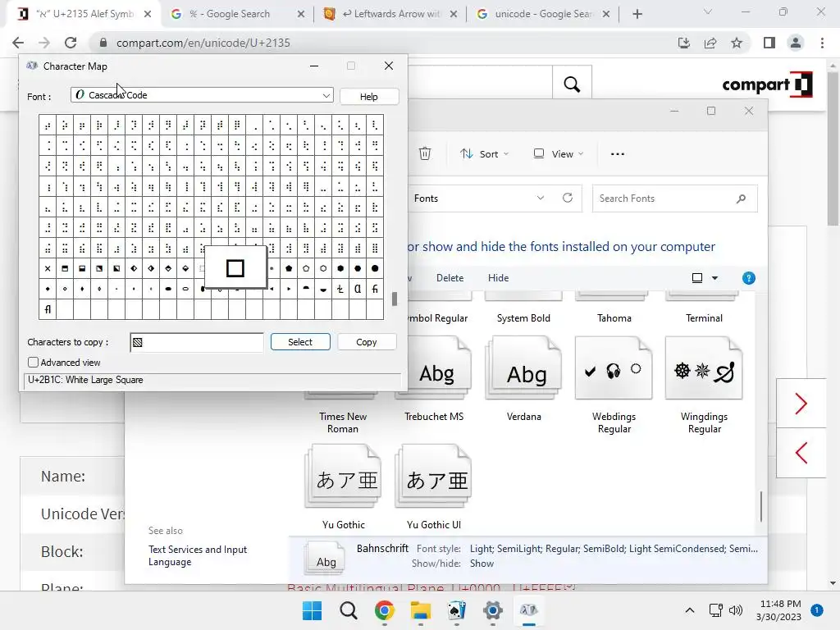Switch to Chrome on the taskbar
840x630 pixels.
[x=384, y=610]
